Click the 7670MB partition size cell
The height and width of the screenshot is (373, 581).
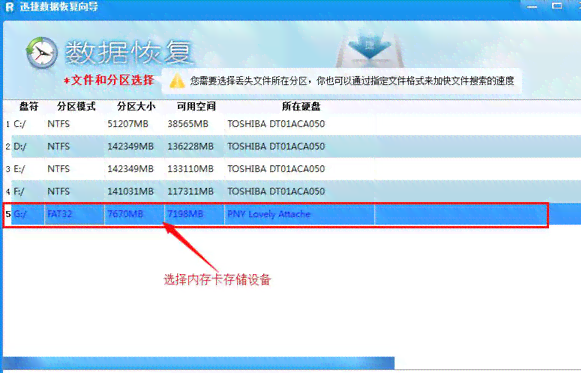(125, 214)
